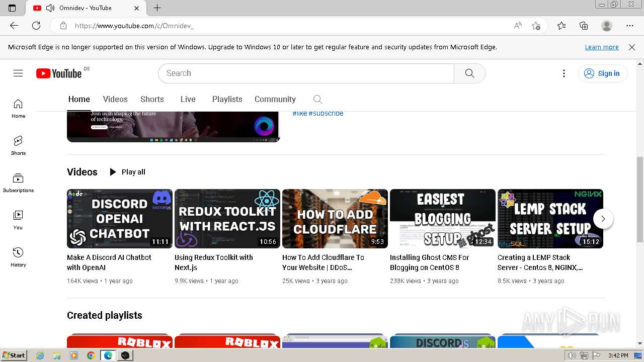
Task: Open Discord OpenAI Chatbot thumbnail
Action: pyautogui.click(x=120, y=219)
